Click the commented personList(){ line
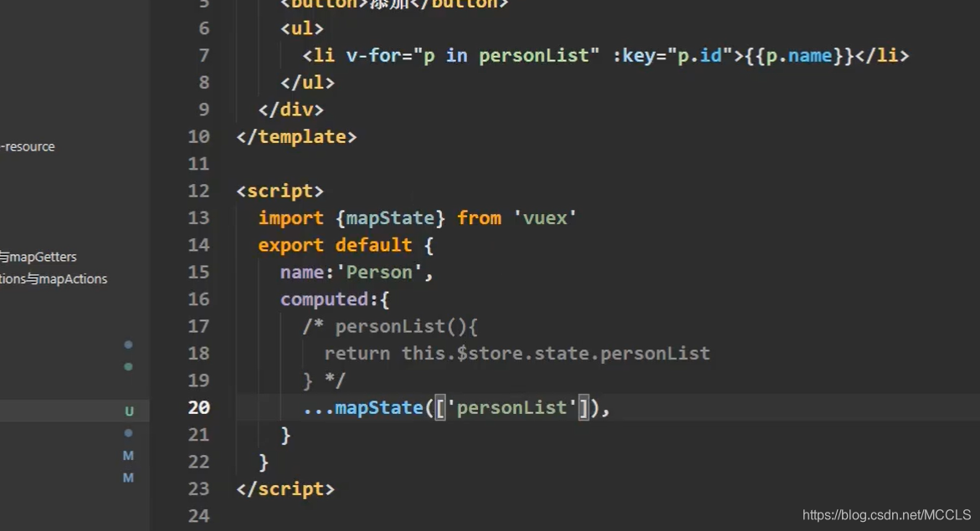The height and width of the screenshot is (531, 980). tap(390, 327)
